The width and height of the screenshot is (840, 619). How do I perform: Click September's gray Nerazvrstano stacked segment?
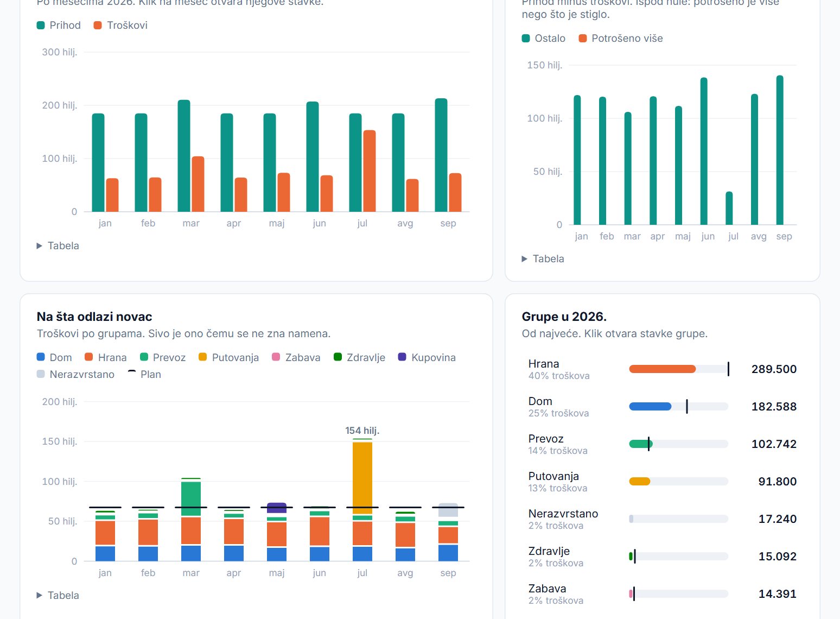(448, 510)
